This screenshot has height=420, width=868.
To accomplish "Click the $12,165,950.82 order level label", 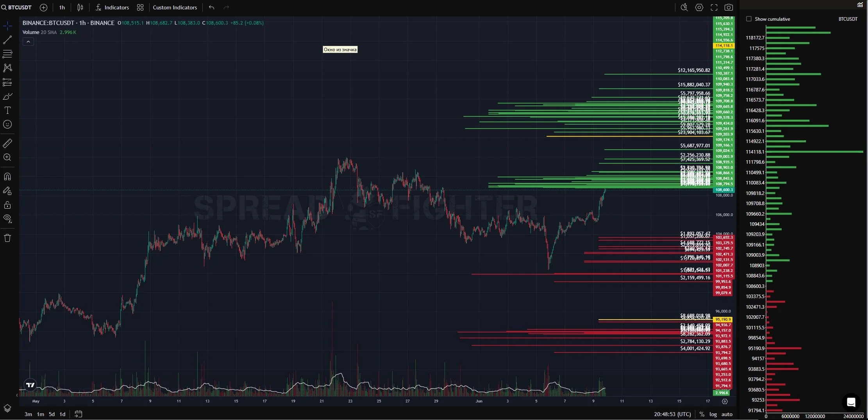I will [694, 70].
